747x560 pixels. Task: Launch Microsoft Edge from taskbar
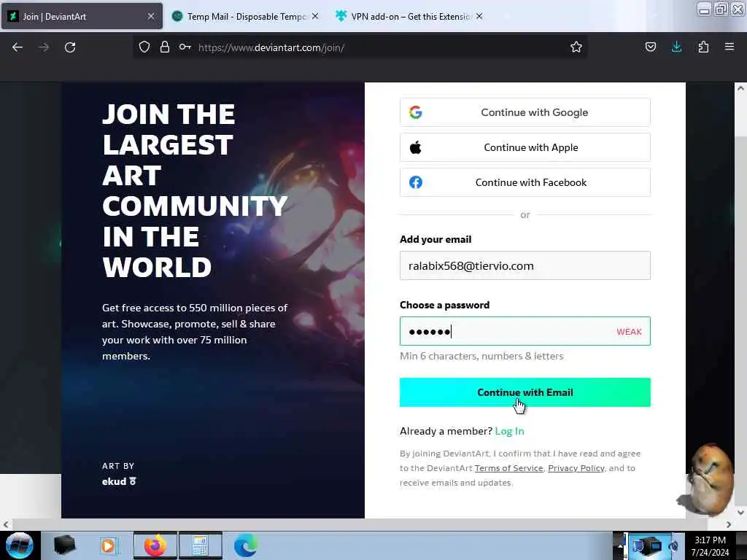[x=246, y=546]
